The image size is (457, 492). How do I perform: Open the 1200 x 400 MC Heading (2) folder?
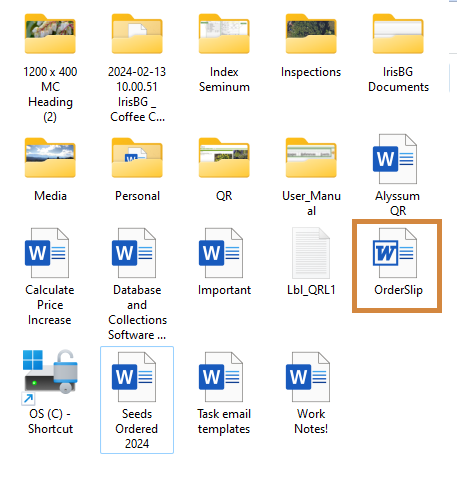50,33
